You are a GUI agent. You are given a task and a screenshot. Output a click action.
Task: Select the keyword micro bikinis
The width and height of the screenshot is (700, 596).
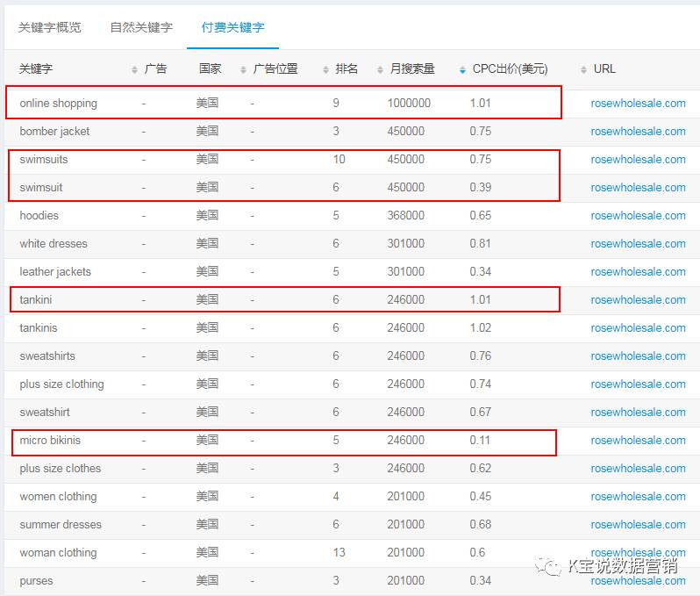pyautogui.click(x=49, y=441)
